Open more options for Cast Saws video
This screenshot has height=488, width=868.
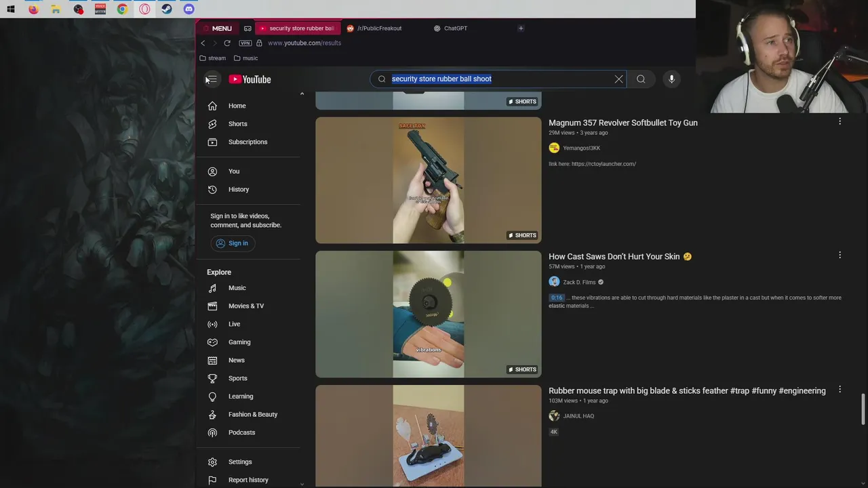840,256
